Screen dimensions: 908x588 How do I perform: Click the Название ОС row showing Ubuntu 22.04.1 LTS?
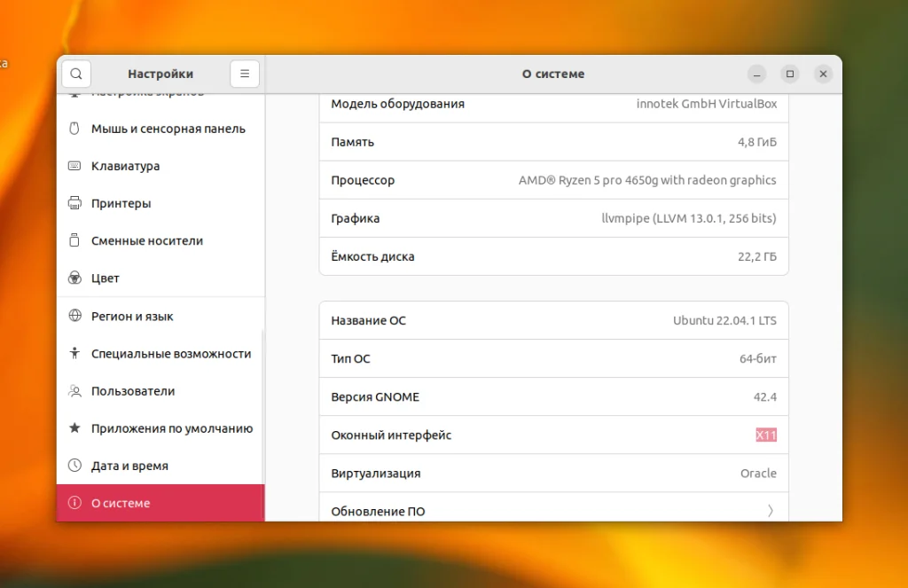(553, 320)
